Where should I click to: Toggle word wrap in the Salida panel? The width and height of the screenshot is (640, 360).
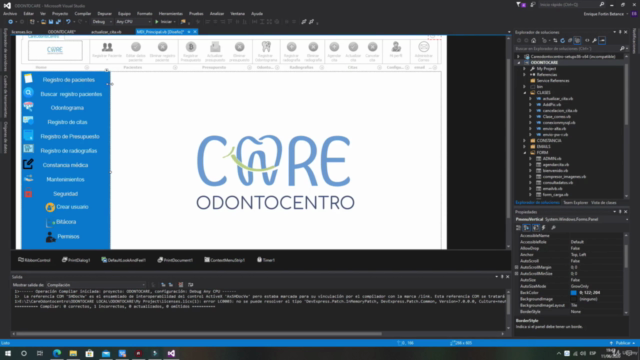(190, 285)
